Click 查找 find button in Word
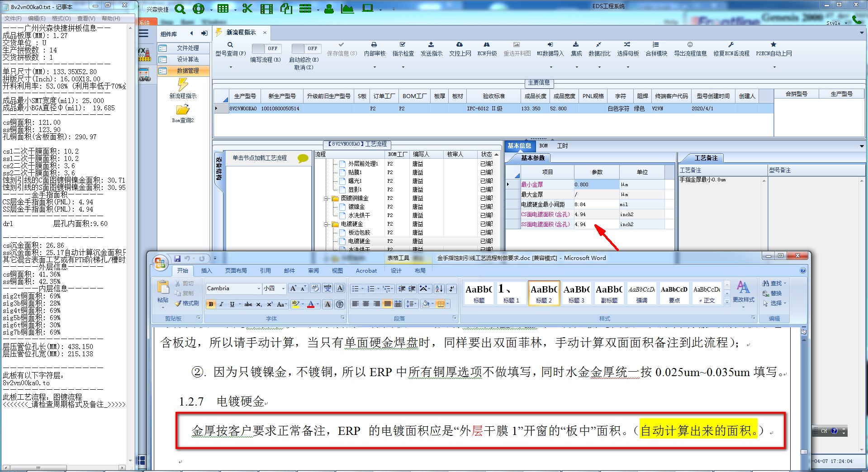 (774, 283)
